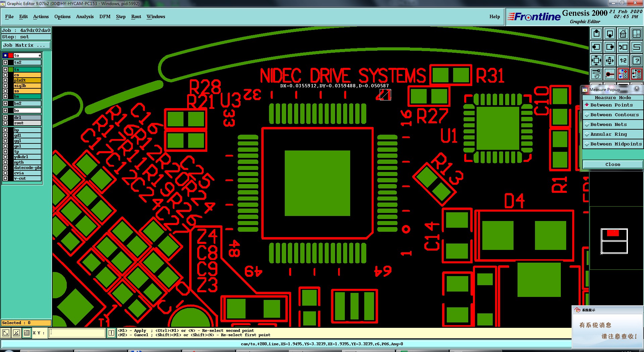Open the Windows menu
This screenshot has width=644, height=352.
[x=156, y=16]
